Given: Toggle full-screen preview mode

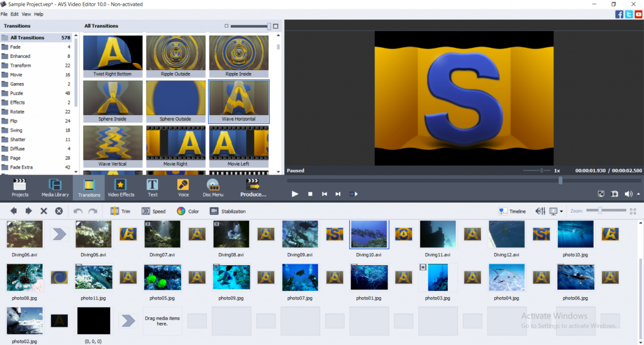Looking at the screenshot, I should pyautogui.click(x=601, y=194).
